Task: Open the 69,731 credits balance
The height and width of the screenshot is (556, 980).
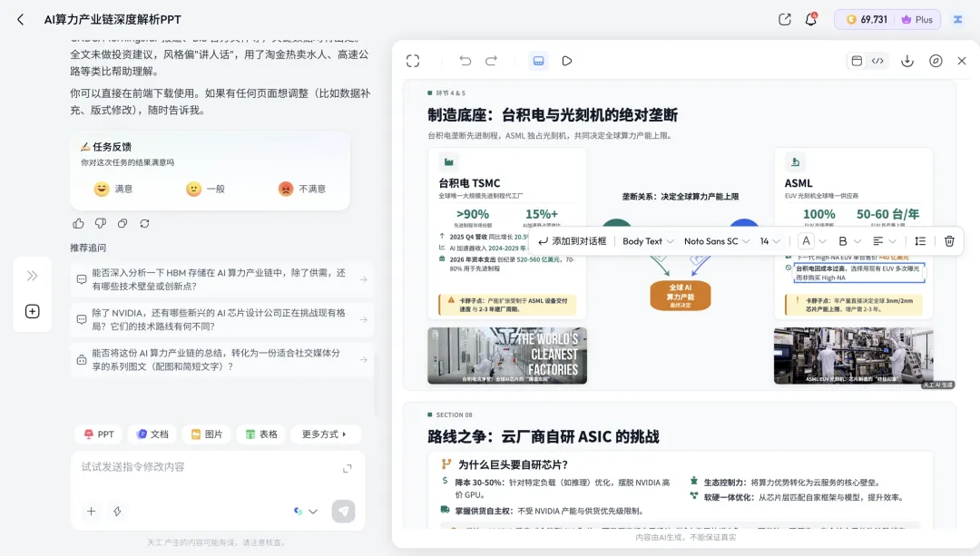Action: 867,19
